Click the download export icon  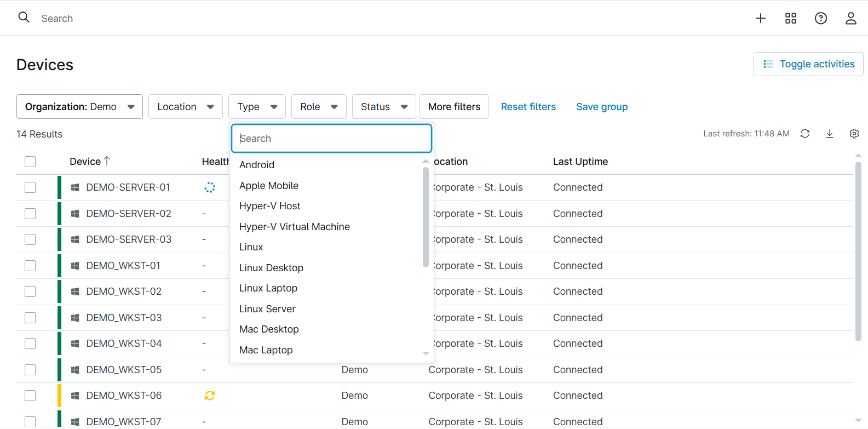[830, 134]
